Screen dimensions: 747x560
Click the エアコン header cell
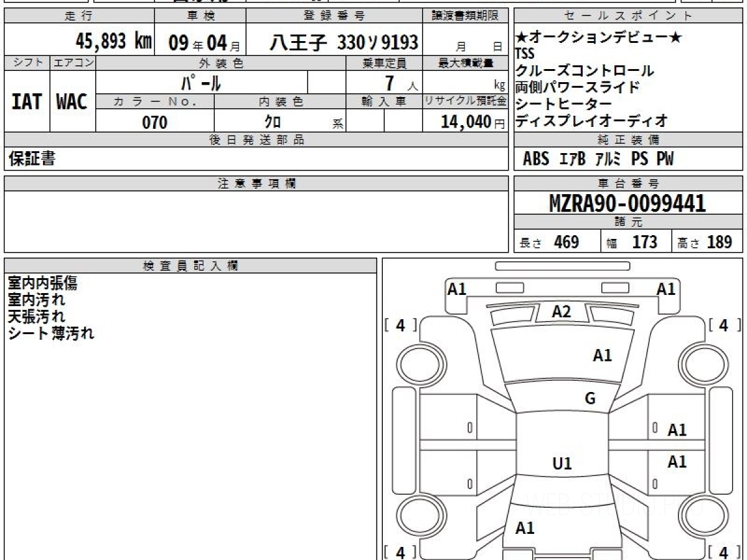73,63
